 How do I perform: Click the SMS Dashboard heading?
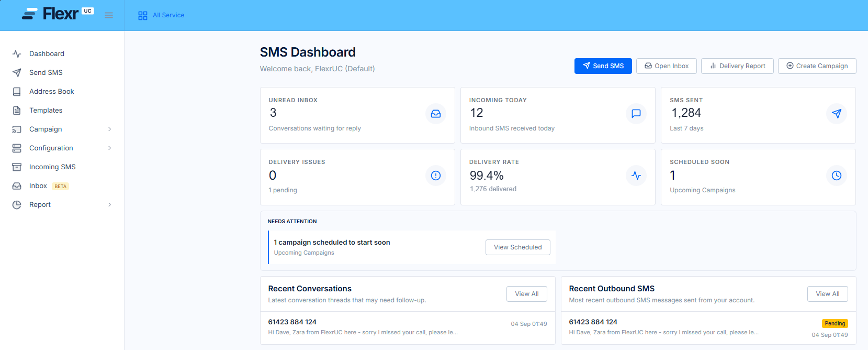coord(308,52)
